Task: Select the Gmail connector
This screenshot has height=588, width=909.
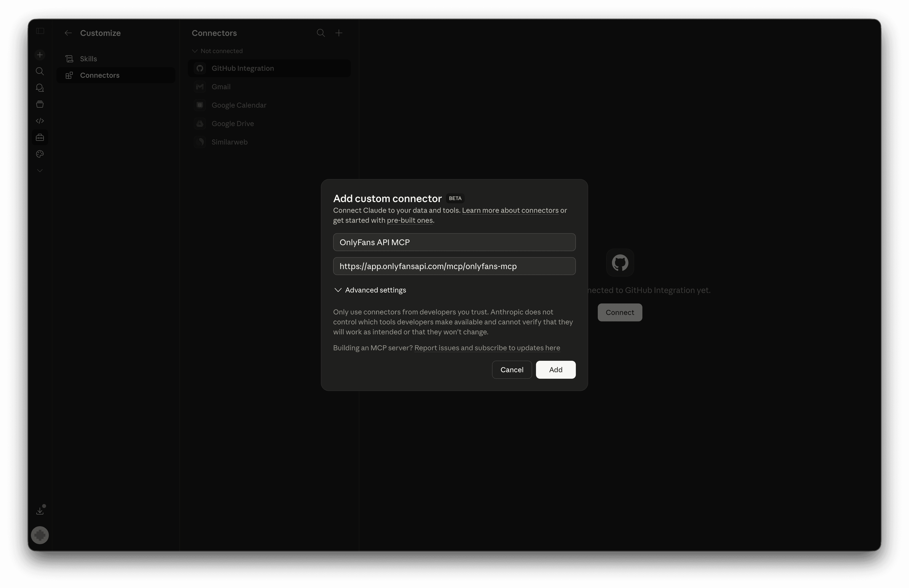Action: pos(269,87)
